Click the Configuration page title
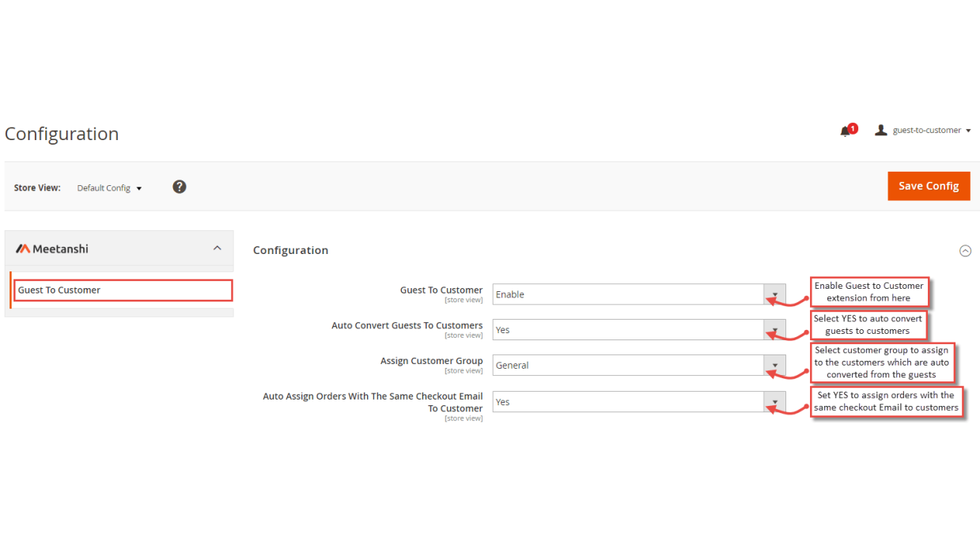 pyautogui.click(x=62, y=134)
